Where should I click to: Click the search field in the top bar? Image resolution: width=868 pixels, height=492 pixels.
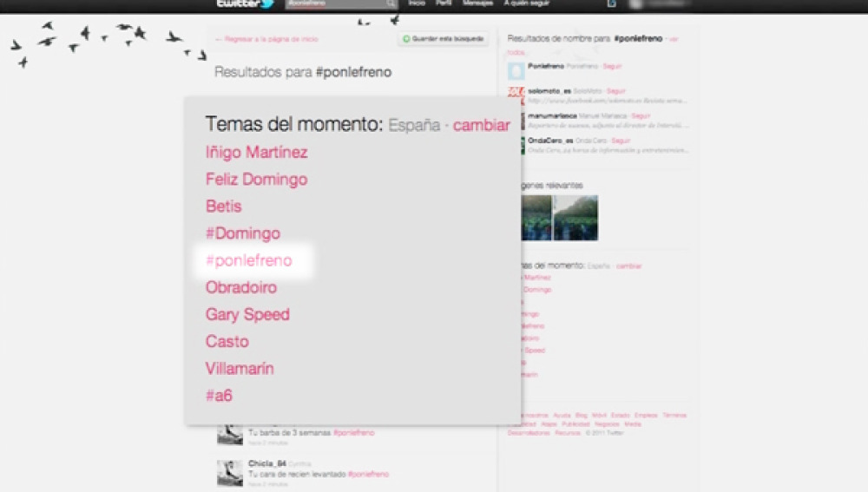pos(334,4)
